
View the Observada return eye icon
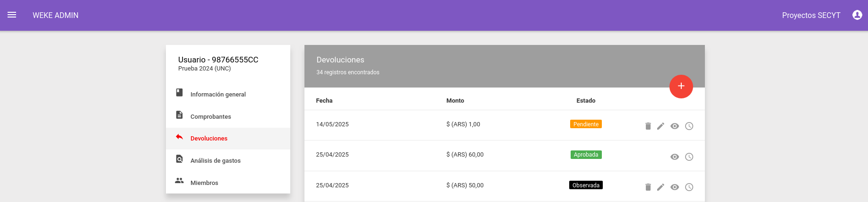(675, 187)
